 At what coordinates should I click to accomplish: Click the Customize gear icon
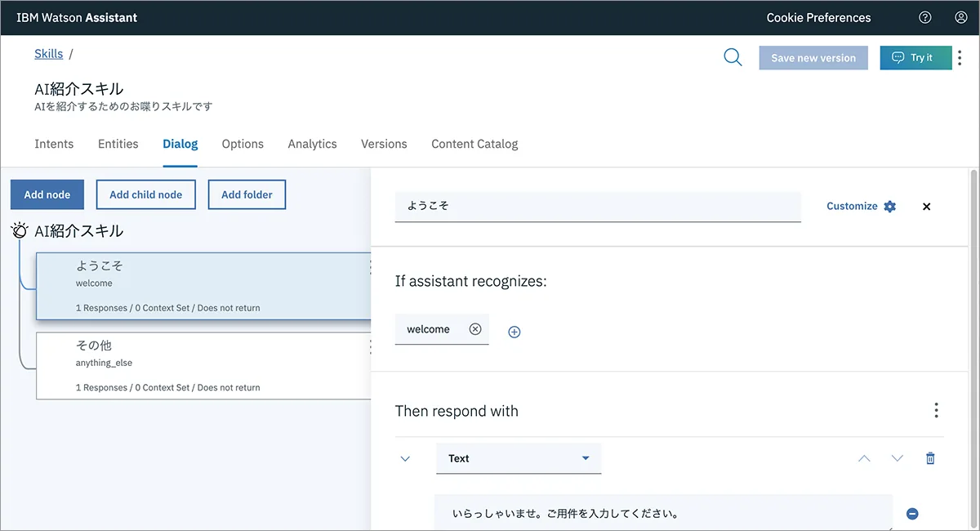point(889,207)
